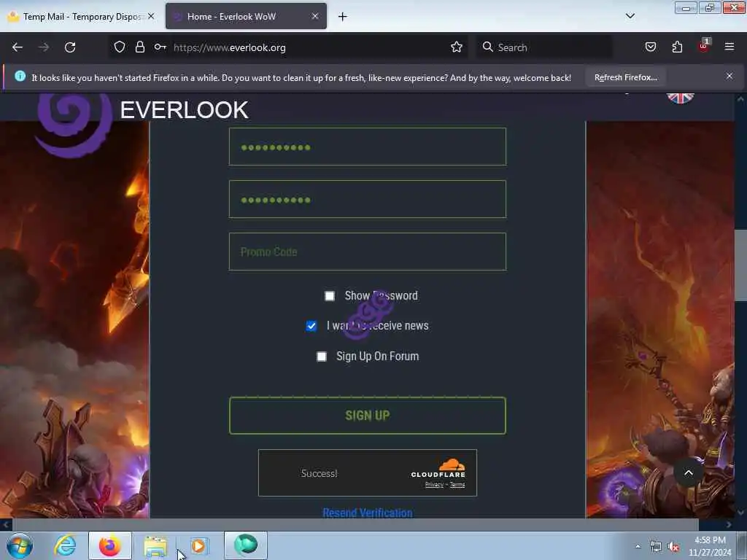Click the EVERLOOK site title

(x=184, y=110)
